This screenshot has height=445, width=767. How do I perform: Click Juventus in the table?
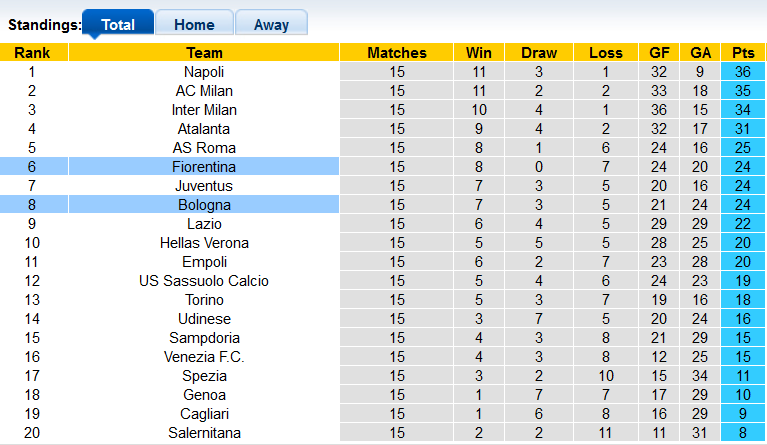204,186
